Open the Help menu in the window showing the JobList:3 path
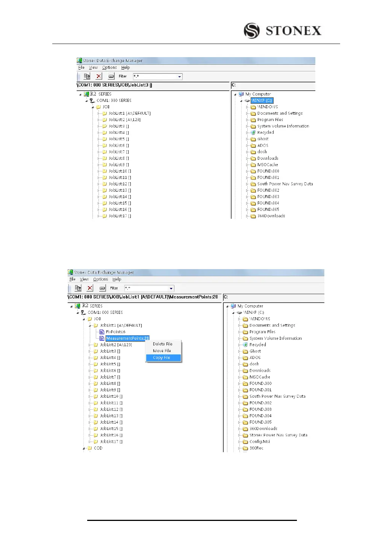This screenshot has width=392, height=554. pyautogui.click(x=126, y=68)
